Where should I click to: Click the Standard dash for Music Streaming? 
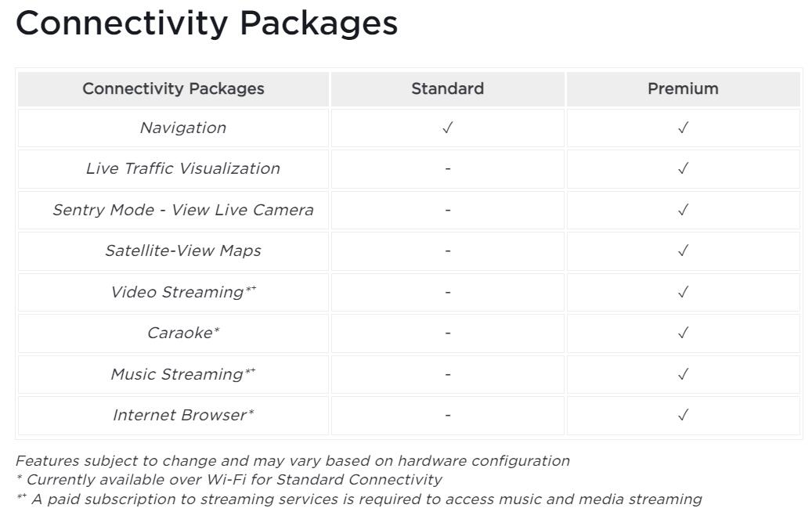(x=447, y=374)
